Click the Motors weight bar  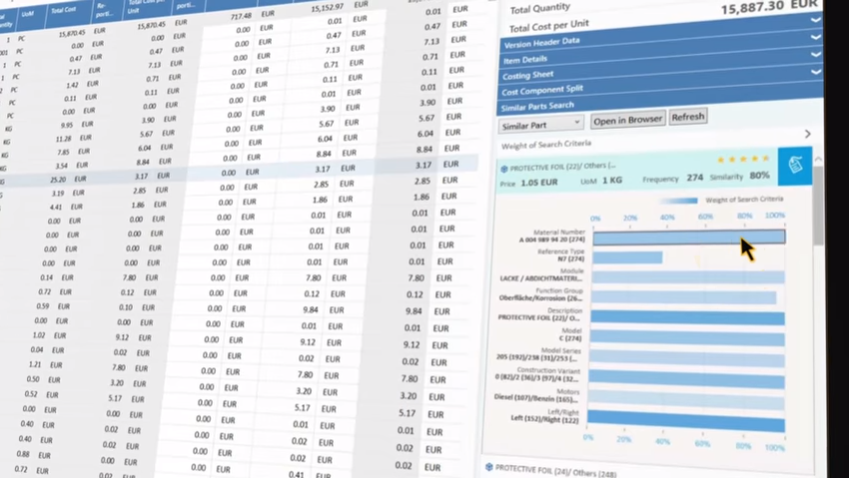(x=685, y=401)
